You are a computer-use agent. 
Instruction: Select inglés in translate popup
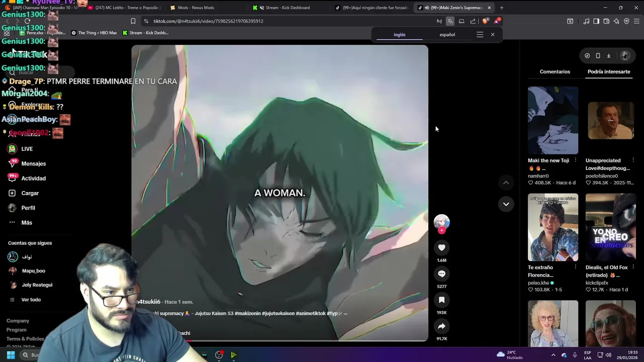click(x=399, y=35)
